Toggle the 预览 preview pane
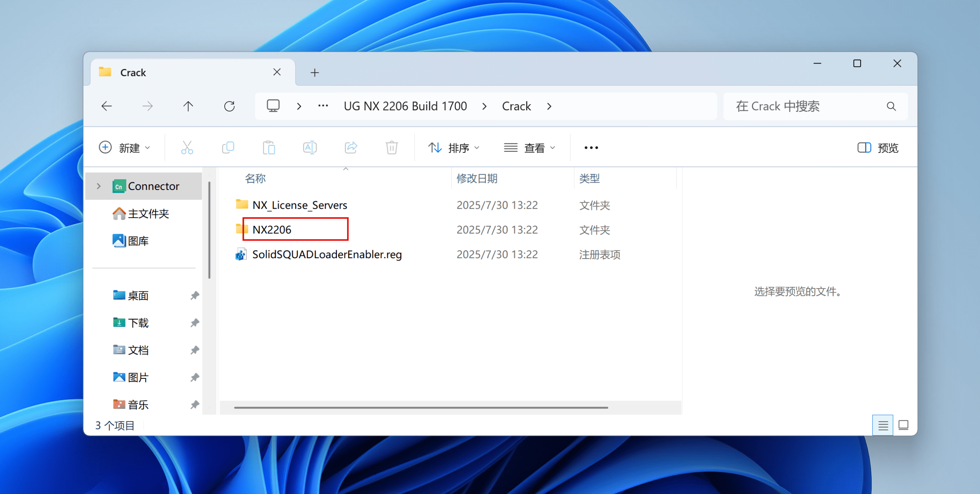Screen dimensions: 980x494 point(878,148)
